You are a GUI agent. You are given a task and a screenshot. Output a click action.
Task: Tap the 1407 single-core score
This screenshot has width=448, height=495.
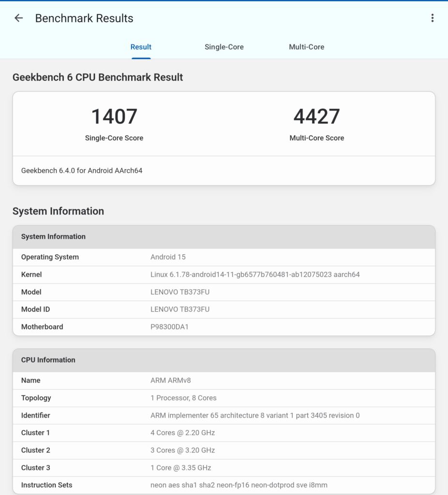click(114, 116)
